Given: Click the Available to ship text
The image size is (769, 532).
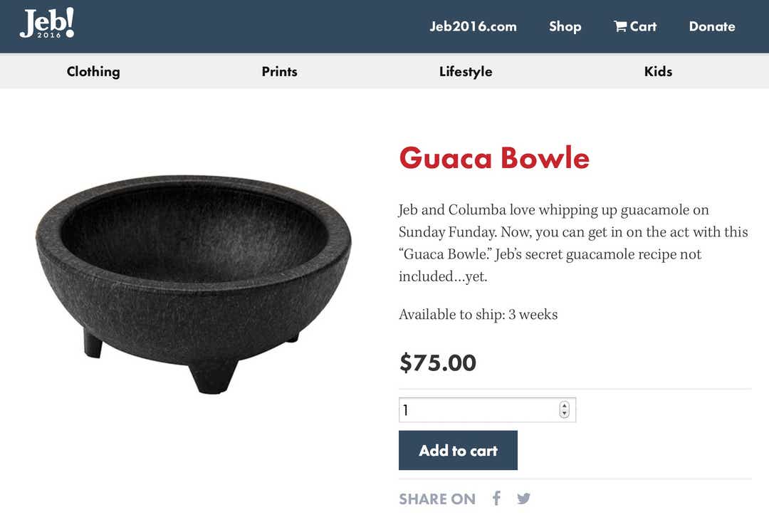Looking at the screenshot, I should tap(478, 314).
